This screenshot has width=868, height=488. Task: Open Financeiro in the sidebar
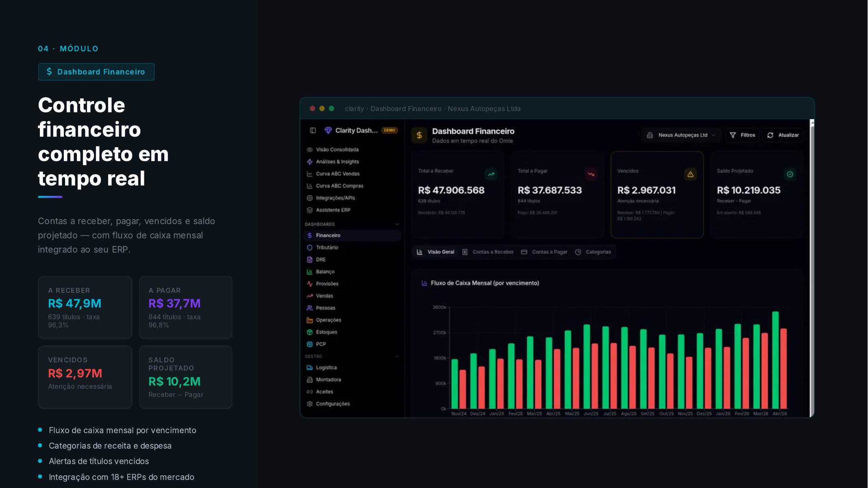(352, 235)
